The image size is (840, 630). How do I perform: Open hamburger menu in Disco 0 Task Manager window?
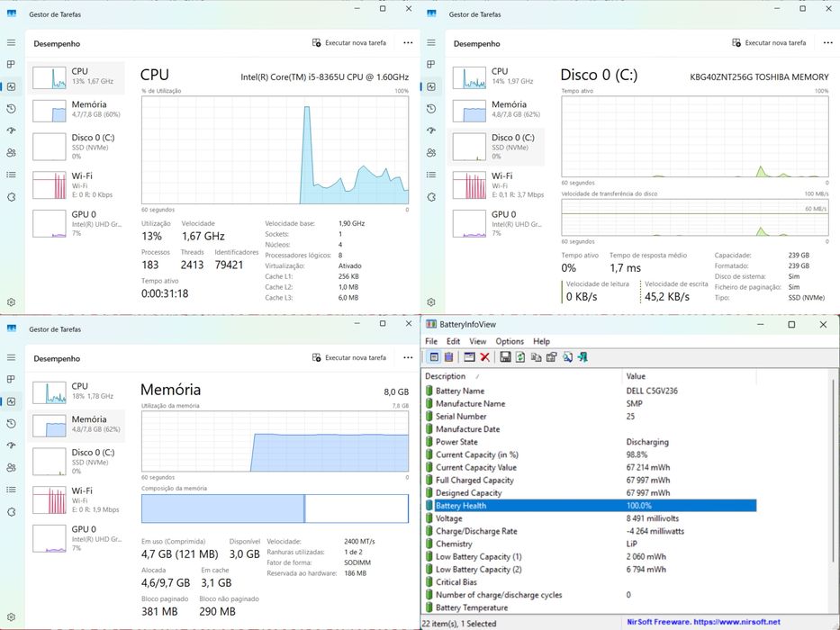(x=431, y=43)
